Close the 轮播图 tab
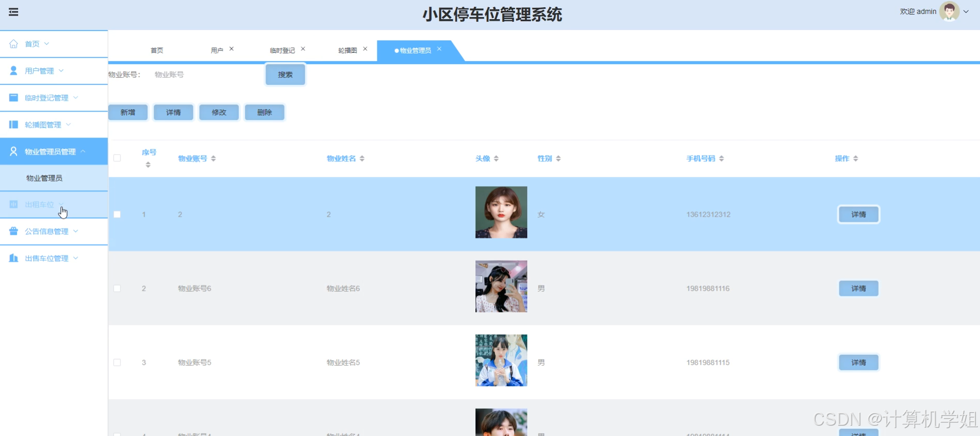Screen dimensions: 980x436 point(365,49)
